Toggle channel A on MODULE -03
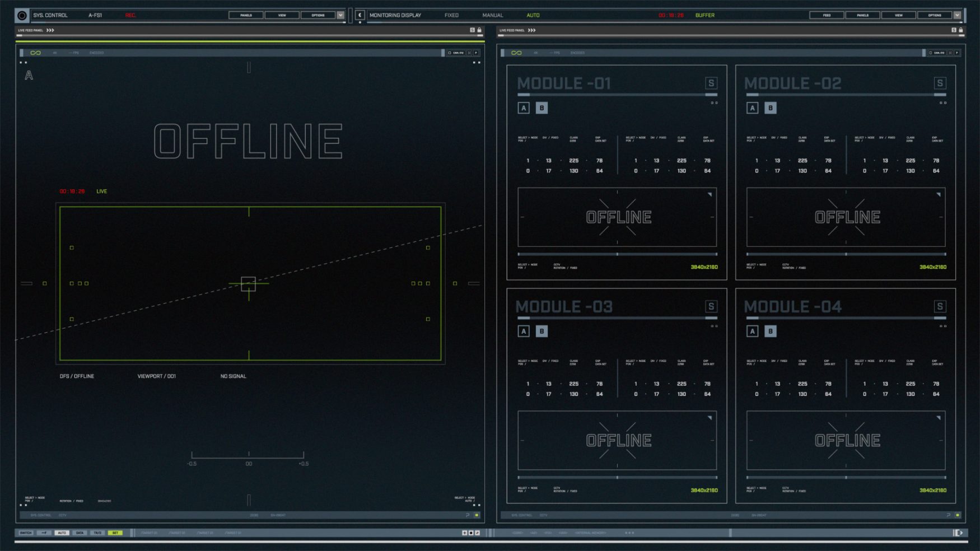 (x=524, y=331)
